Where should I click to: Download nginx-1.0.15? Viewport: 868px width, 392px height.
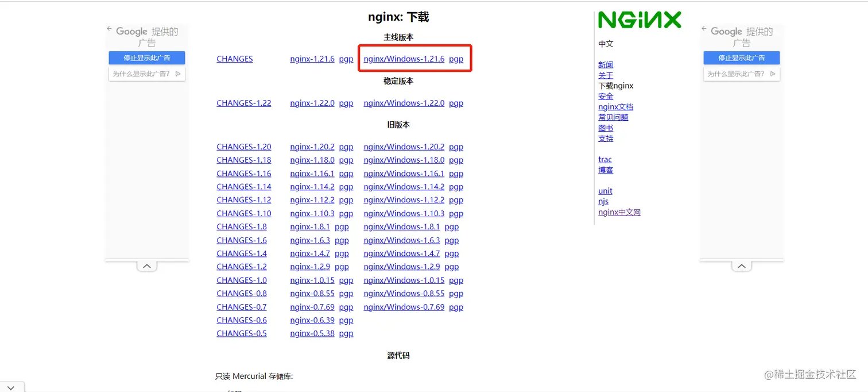(x=312, y=280)
